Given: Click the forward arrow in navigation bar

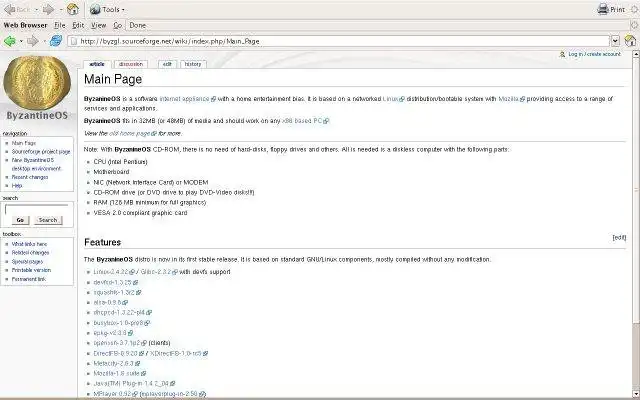Looking at the screenshot, I should pyautogui.click(x=32, y=41).
